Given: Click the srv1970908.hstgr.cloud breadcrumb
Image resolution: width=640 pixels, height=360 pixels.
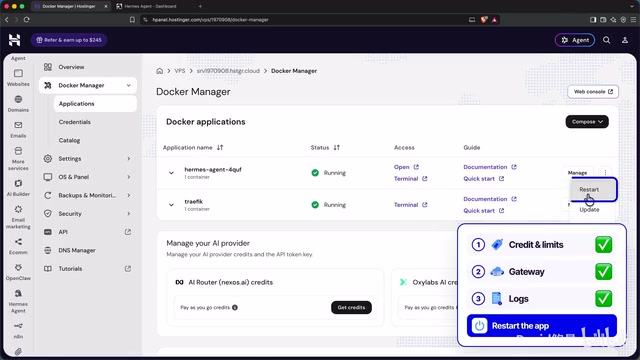Looking at the screenshot, I should point(228,71).
